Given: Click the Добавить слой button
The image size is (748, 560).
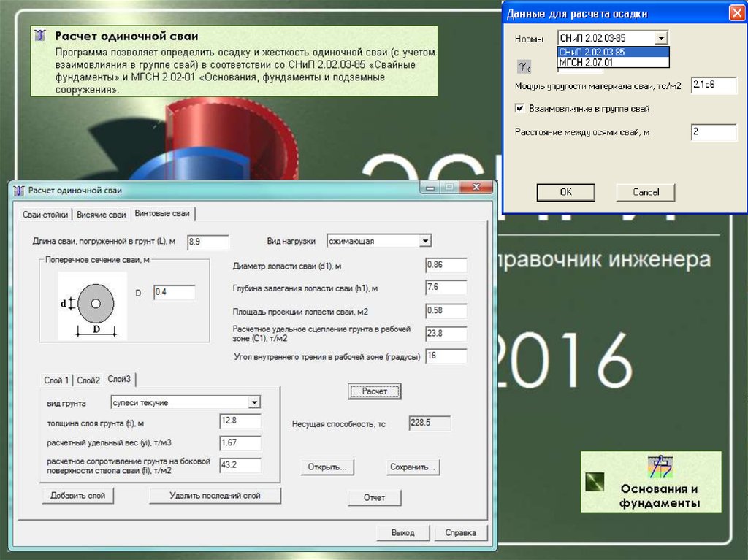Looking at the screenshot, I should [x=77, y=496].
